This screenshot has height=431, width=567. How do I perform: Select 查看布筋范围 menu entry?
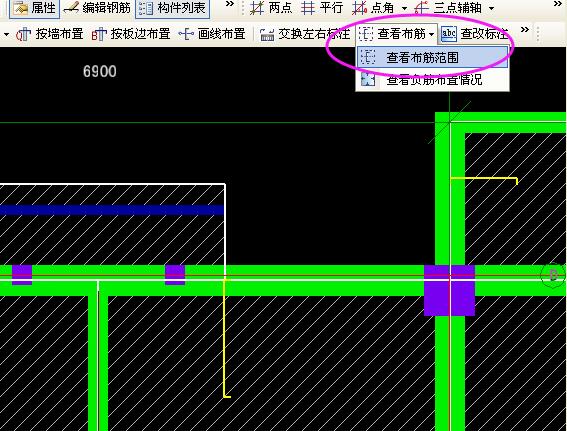point(432,57)
